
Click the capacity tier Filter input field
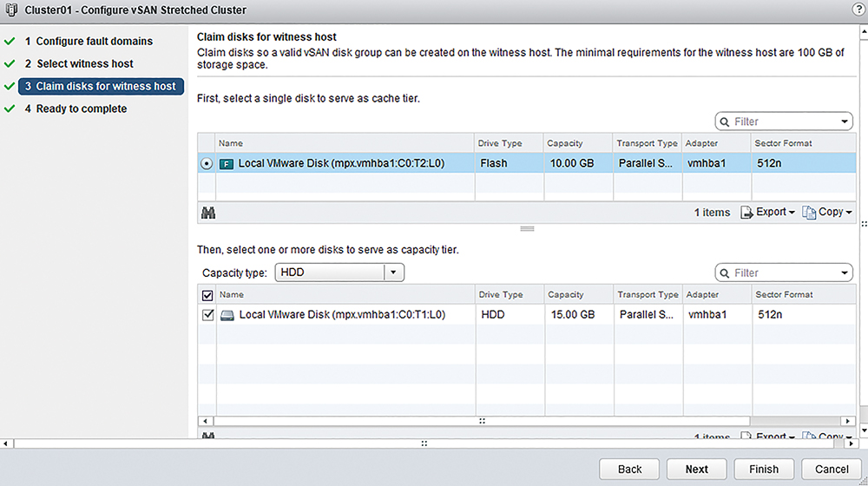(783, 273)
